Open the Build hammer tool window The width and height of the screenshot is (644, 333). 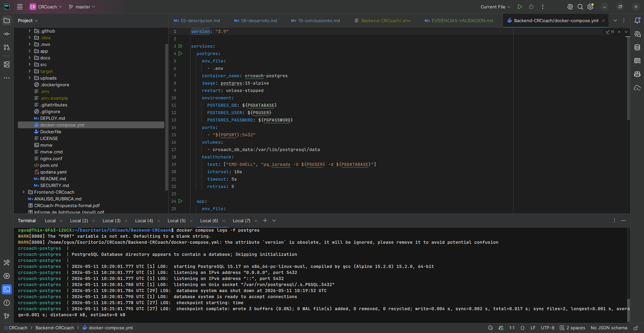point(7,263)
